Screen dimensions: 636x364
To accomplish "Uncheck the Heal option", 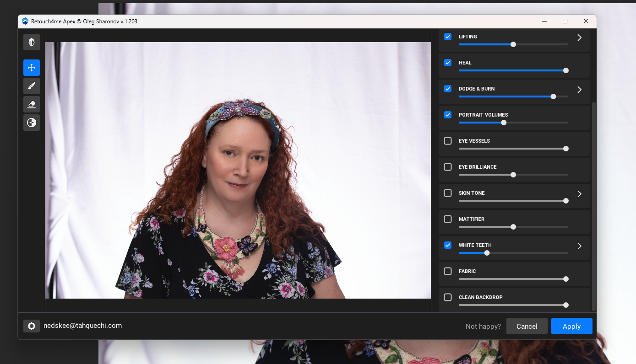I will [x=448, y=63].
